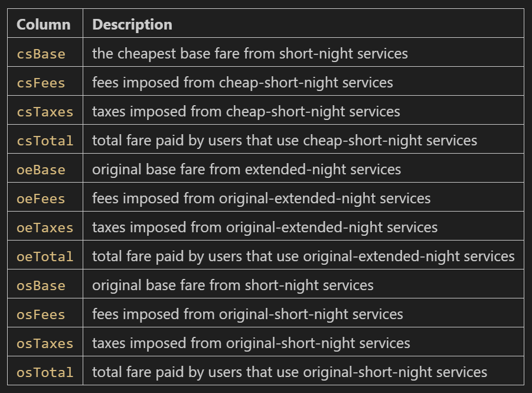Click the original-short-night fees description
532x393 pixels.
pyautogui.click(x=247, y=314)
